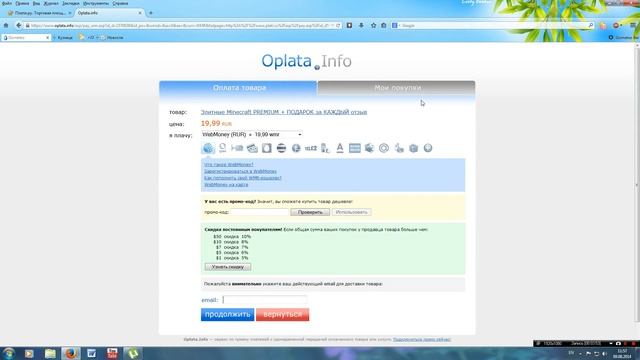Screen dimensions: 640x360
Task: Select the blue striped card payment icon
Action: point(355,148)
